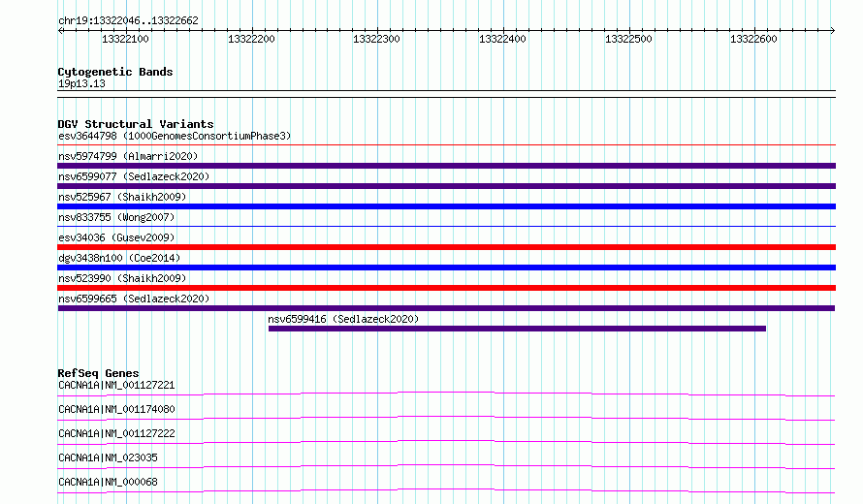863x504 pixels.
Task: Click the thin red line under esv3644798
Action: click(x=446, y=145)
